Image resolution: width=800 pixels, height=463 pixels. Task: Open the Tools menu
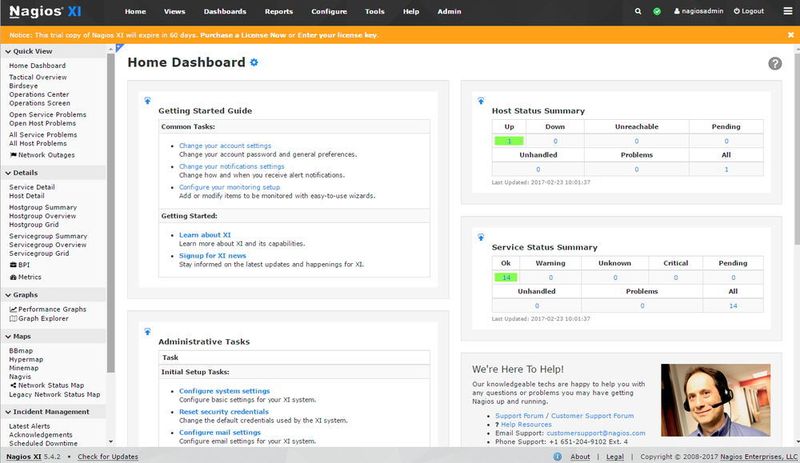(374, 11)
